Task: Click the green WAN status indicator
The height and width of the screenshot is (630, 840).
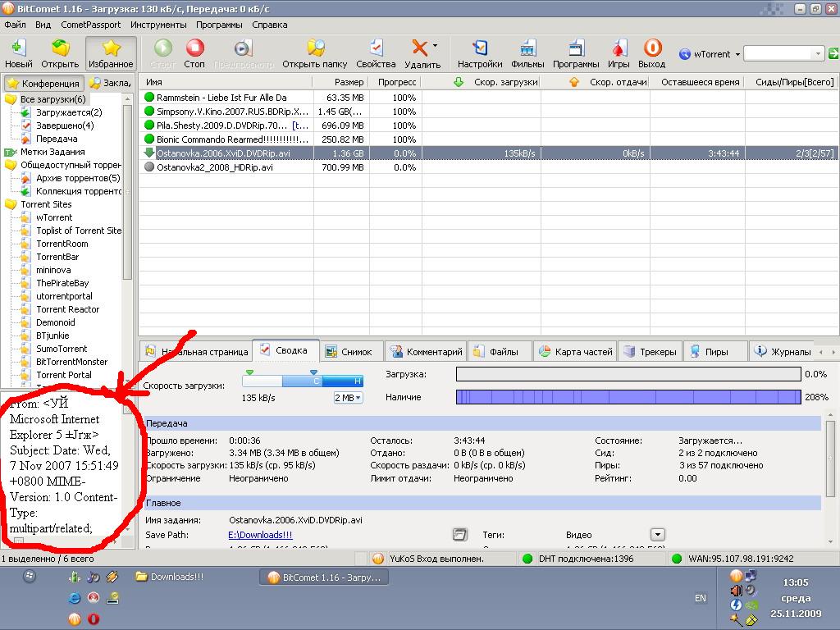Action: coord(677,559)
